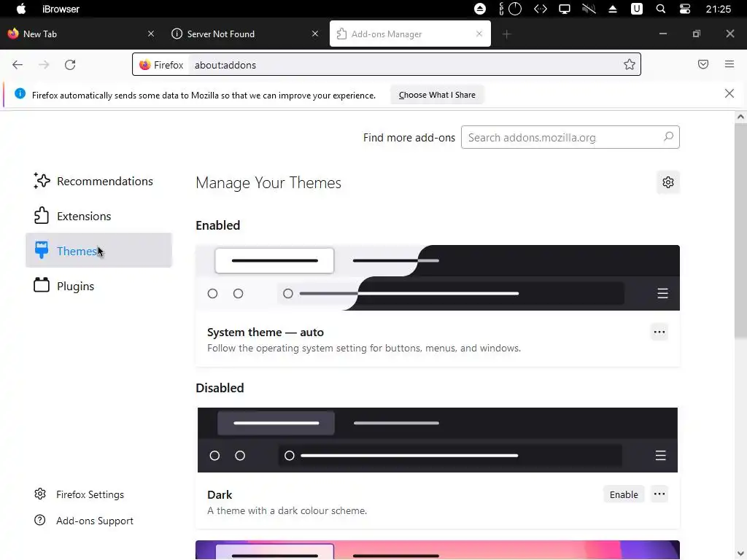This screenshot has width=747, height=560.
Task: Open more options for Dark theme
Action: click(x=659, y=494)
